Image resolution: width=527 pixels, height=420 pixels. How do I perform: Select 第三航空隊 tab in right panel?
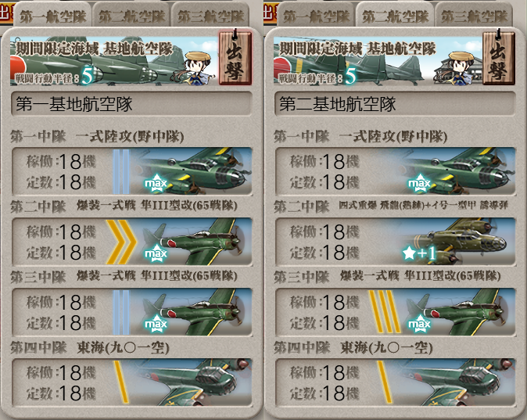[x=474, y=16]
